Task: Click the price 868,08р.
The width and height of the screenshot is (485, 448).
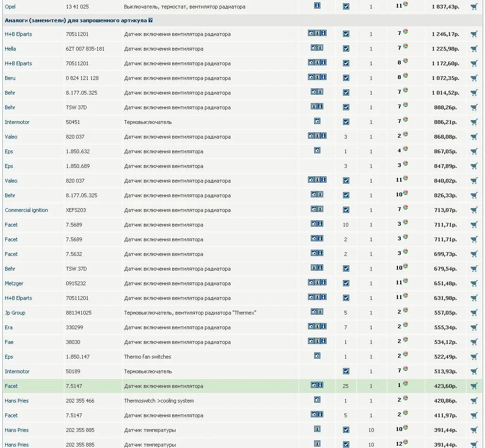Action: (x=445, y=137)
